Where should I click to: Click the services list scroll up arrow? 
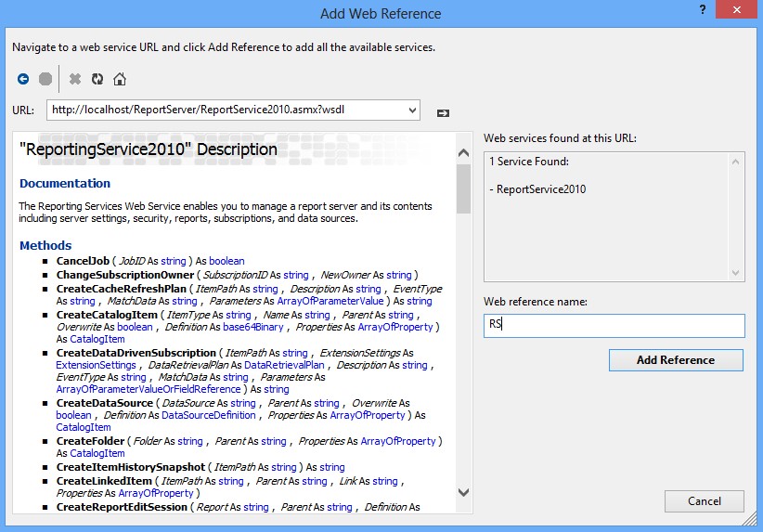[x=735, y=162]
